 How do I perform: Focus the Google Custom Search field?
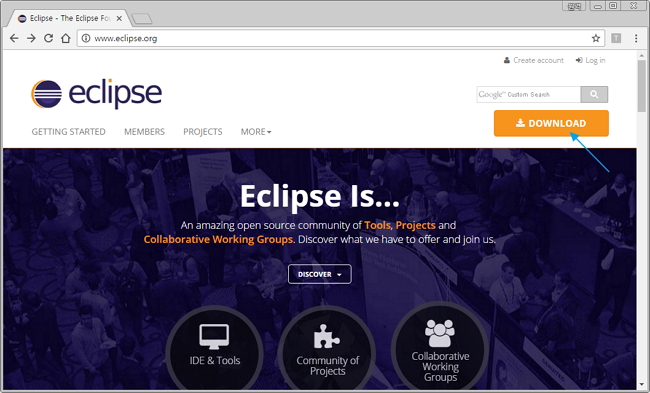pos(529,94)
